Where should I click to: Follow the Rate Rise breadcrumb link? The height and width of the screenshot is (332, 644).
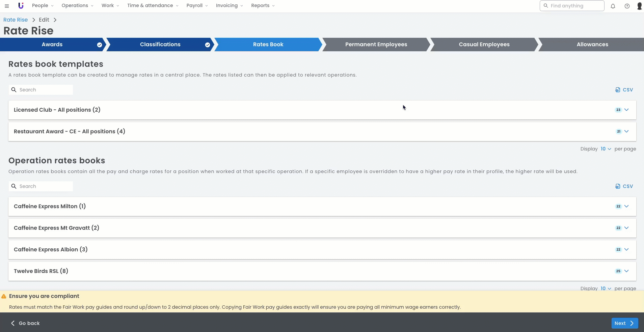(16, 20)
